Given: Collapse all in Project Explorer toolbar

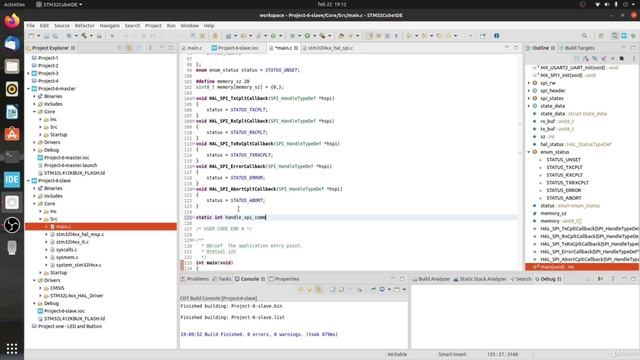Looking at the screenshot, I should (120, 48).
